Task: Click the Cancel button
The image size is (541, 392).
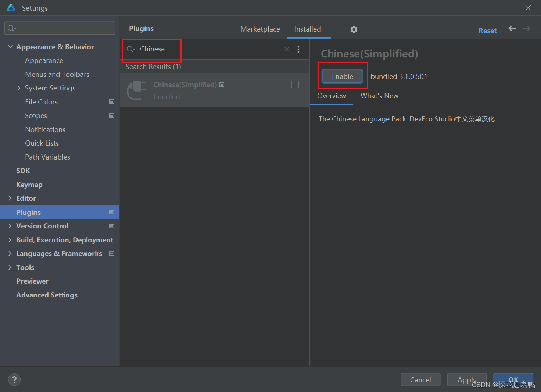Action: [420, 380]
